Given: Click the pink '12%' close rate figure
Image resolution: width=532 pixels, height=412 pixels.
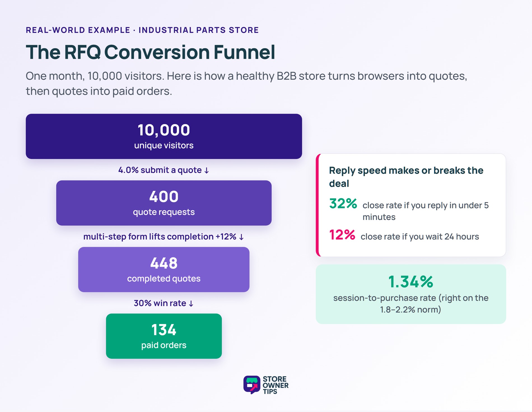Looking at the screenshot, I should click(x=342, y=235).
